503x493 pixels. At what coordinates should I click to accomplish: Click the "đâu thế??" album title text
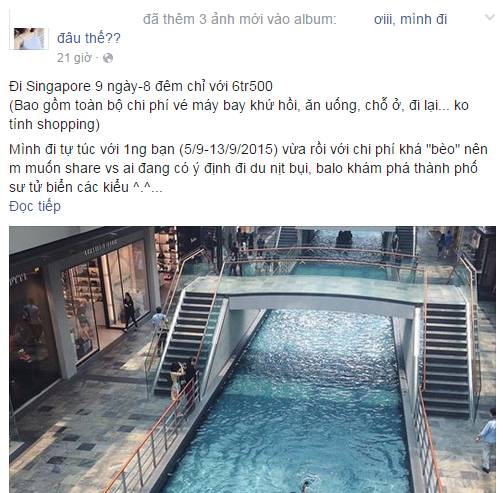tap(89, 38)
